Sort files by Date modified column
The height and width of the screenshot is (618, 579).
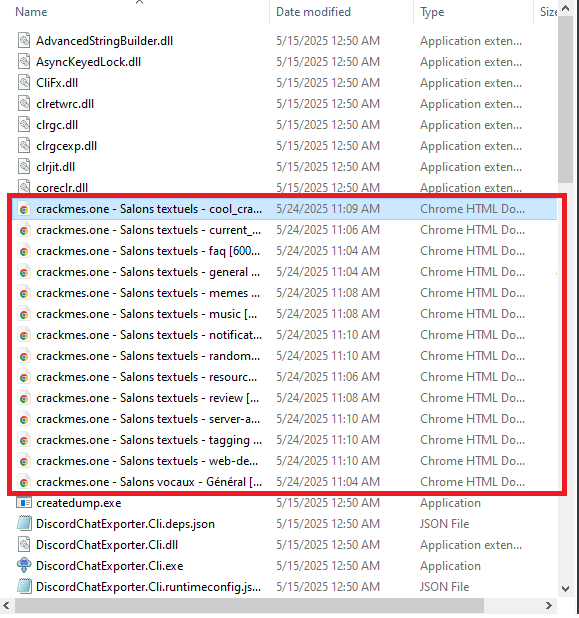[x=313, y=12]
